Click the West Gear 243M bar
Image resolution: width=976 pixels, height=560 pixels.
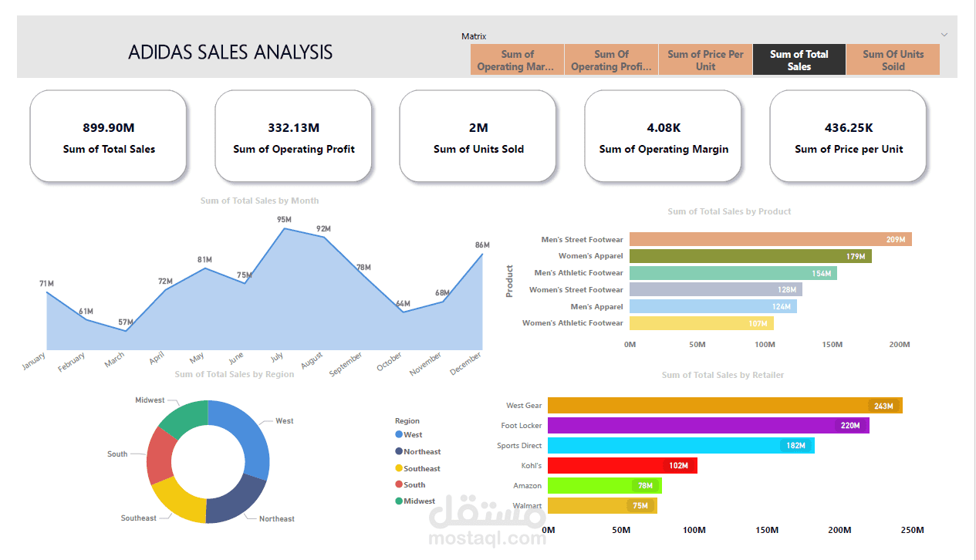click(724, 406)
